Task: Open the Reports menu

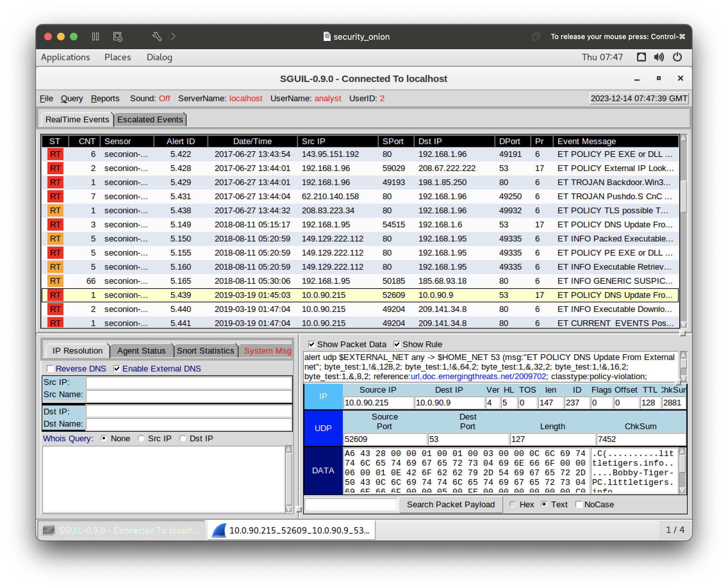Action: (105, 98)
